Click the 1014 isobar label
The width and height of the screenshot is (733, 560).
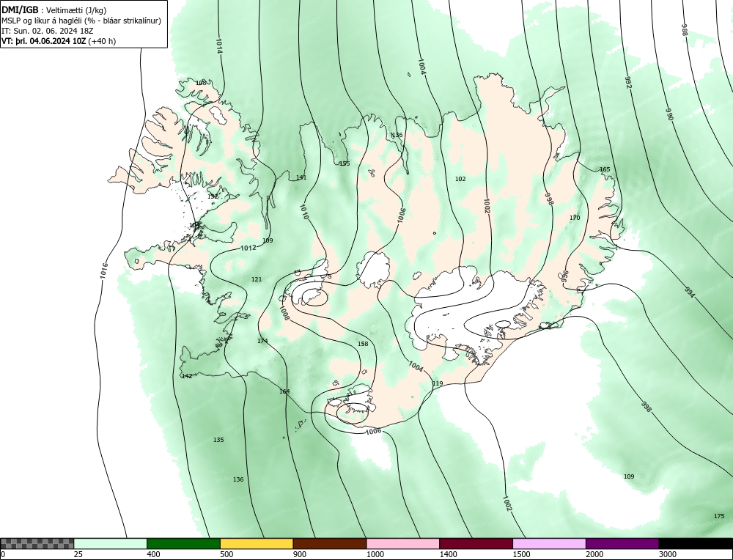point(219,45)
